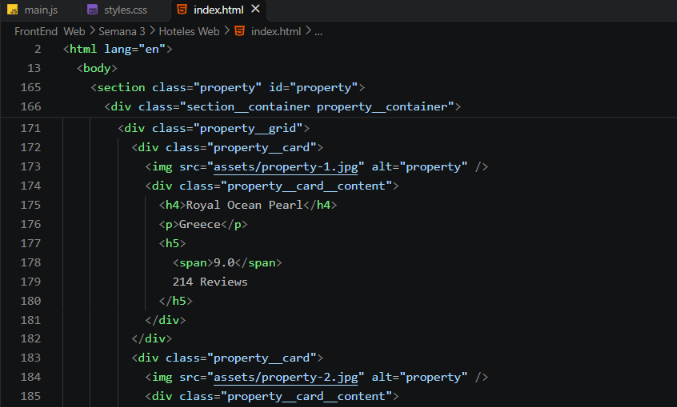The image size is (677, 407).
Task: Click the word Greece in paragraph tag
Action: tap(200, 224)
